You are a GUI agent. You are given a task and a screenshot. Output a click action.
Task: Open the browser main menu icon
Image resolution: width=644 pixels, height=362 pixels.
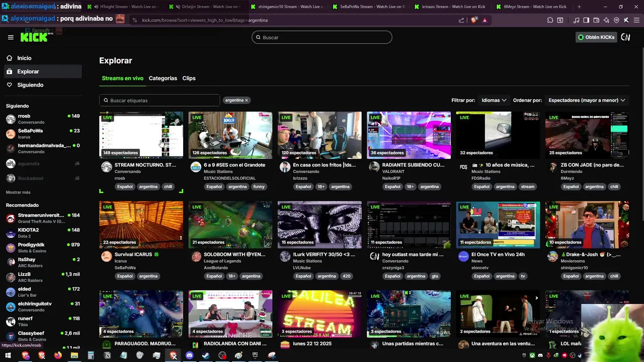click(x=635, y=20)
